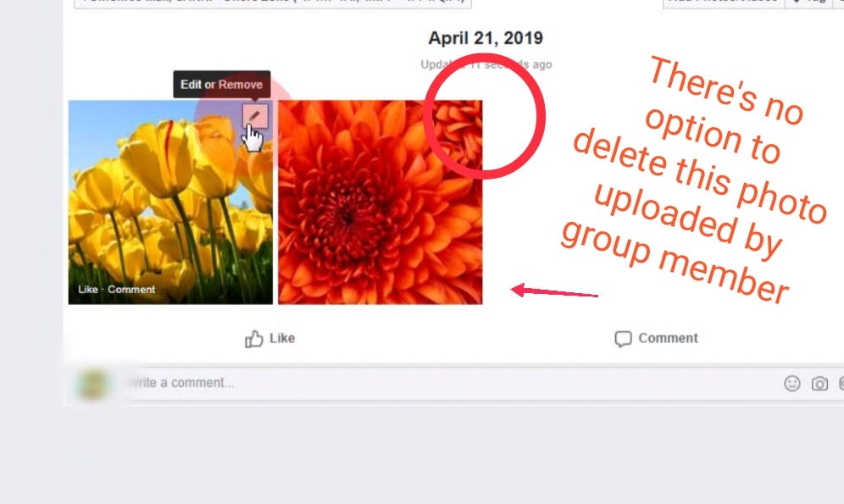This screenshot has width=844, height=504.
Task: Click the blurred profile avatar beside comment box
Action: coord(94,384)
